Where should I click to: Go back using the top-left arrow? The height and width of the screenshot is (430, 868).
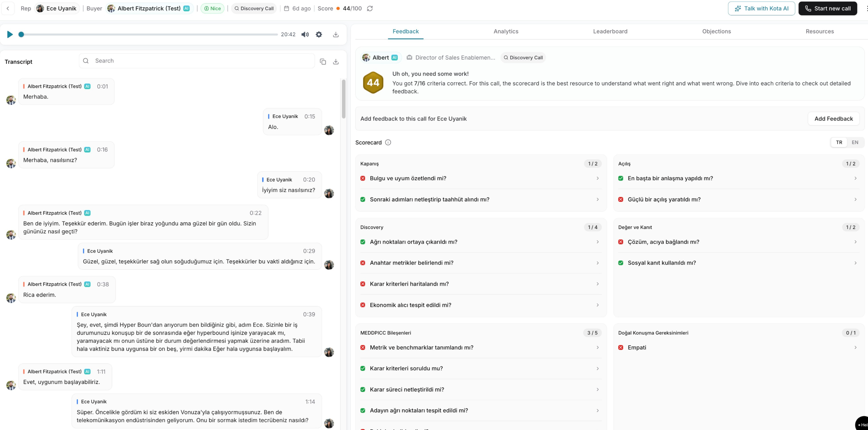tap(8, 9)
